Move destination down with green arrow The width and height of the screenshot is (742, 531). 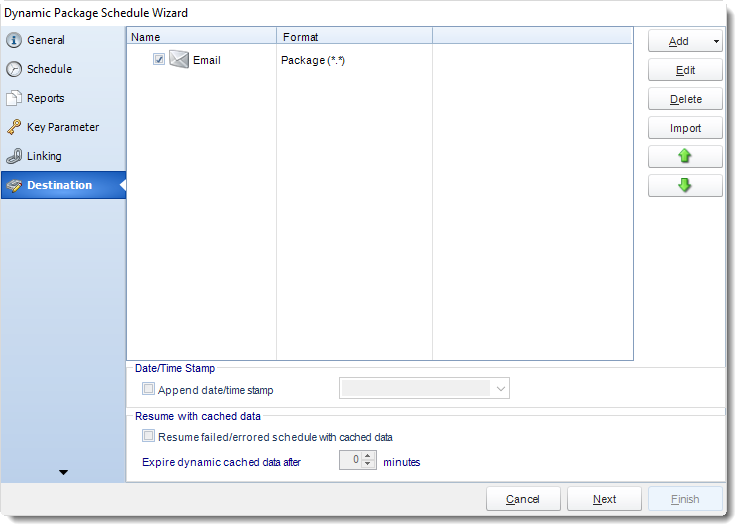click(x=685, y=185)
